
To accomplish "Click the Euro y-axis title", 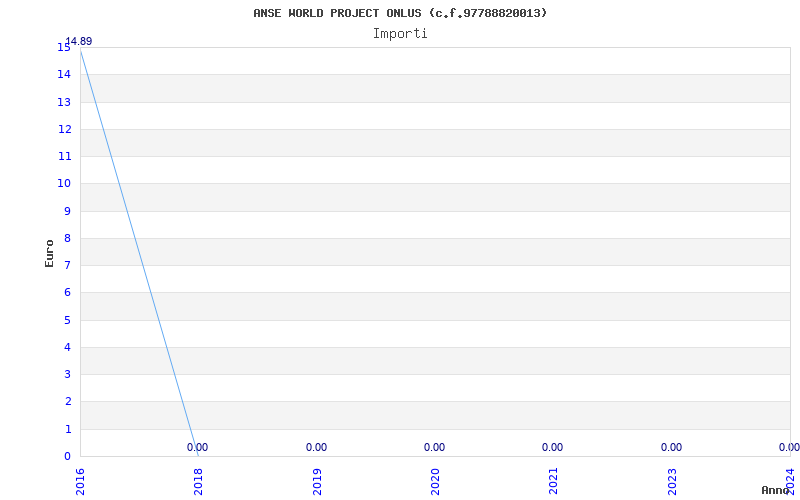I will pos(49,254).
